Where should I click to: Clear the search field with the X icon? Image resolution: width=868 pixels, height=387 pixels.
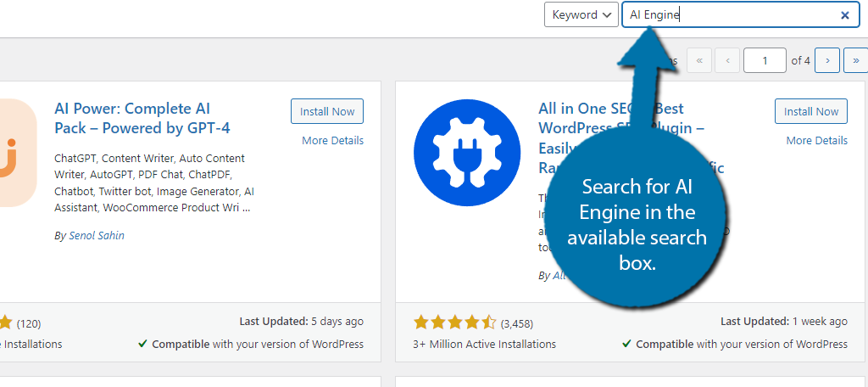(845, 15)
